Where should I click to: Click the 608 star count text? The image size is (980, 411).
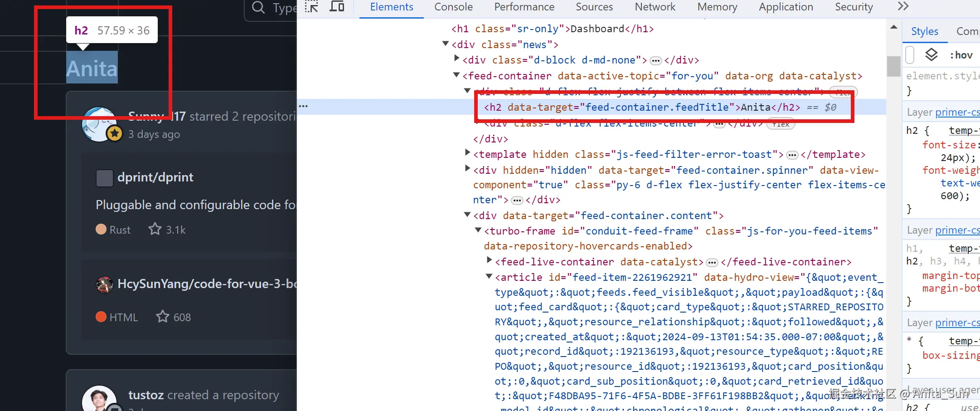[x=182, y=318]
